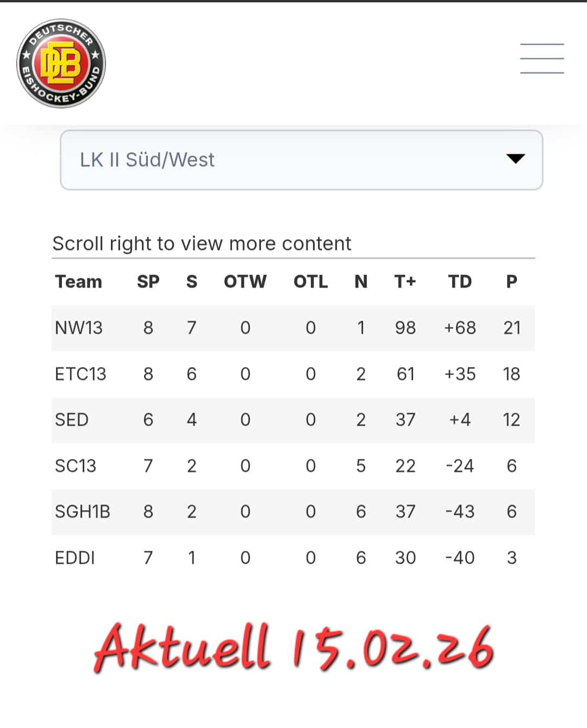Select the SGH1B team name
587x728 pixels.
83,512
